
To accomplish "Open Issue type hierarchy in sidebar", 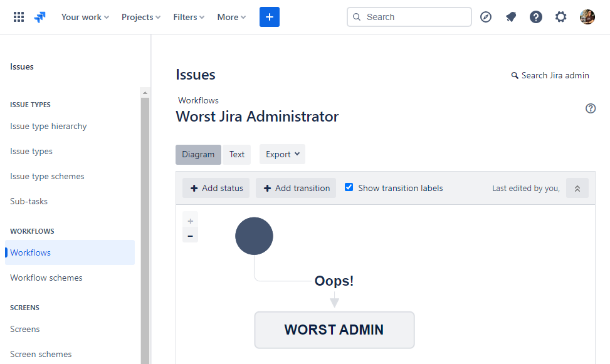I will pos(49,127).
